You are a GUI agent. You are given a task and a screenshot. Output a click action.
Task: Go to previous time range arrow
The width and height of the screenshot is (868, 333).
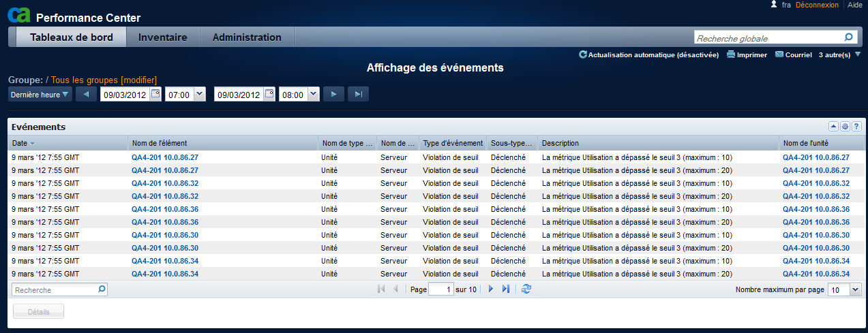(87, 94)
